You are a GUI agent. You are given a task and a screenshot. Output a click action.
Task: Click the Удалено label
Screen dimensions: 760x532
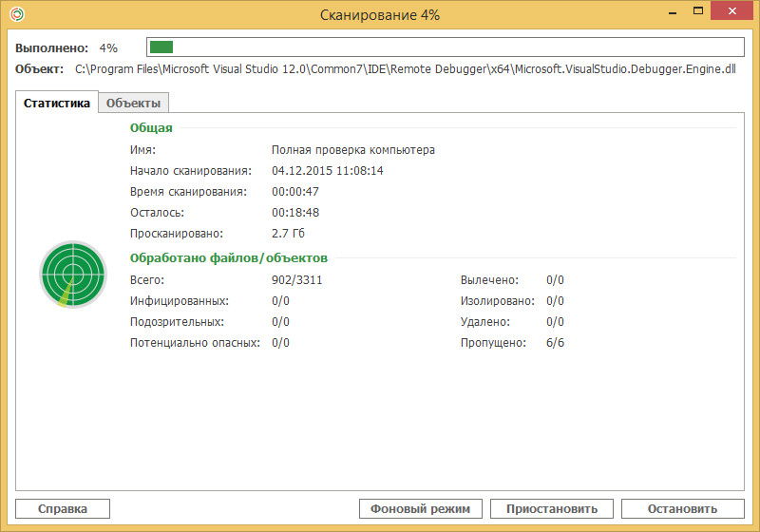click(x=485, y=322)
